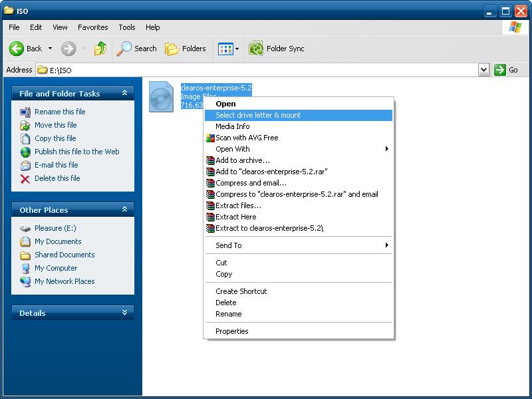Click Rename this file link
The width and height of the screenshot is (532, 399).
60,112
